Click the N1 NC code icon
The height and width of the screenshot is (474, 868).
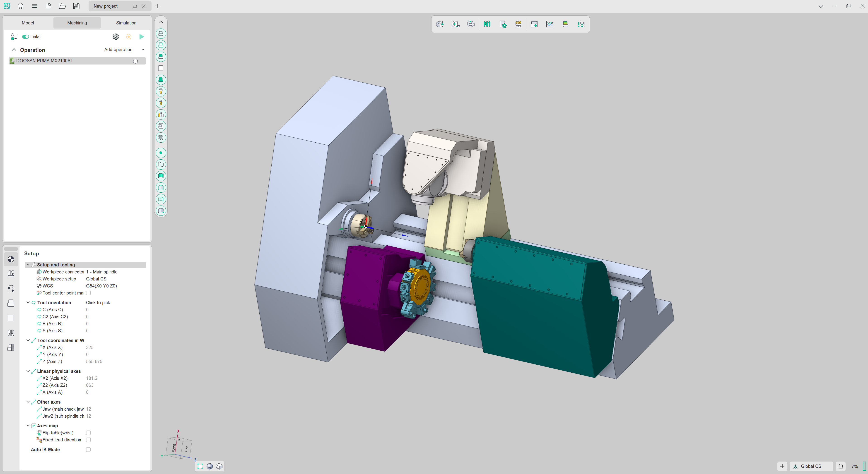[487, 24]
